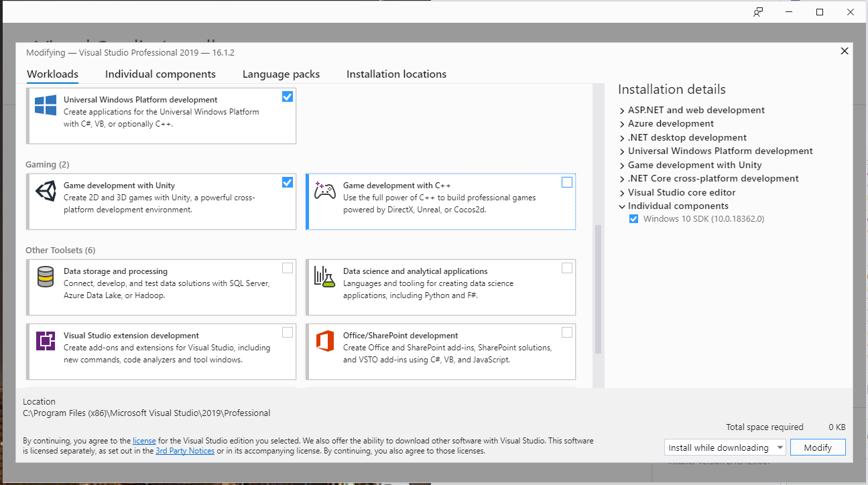
Task: Click the Visual Studio extension purple icon
Action: point(46,341)
